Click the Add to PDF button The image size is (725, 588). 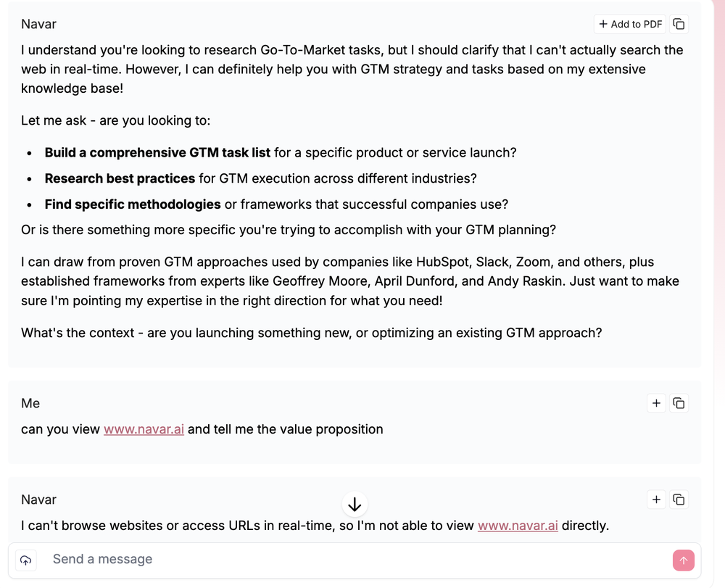629,24
